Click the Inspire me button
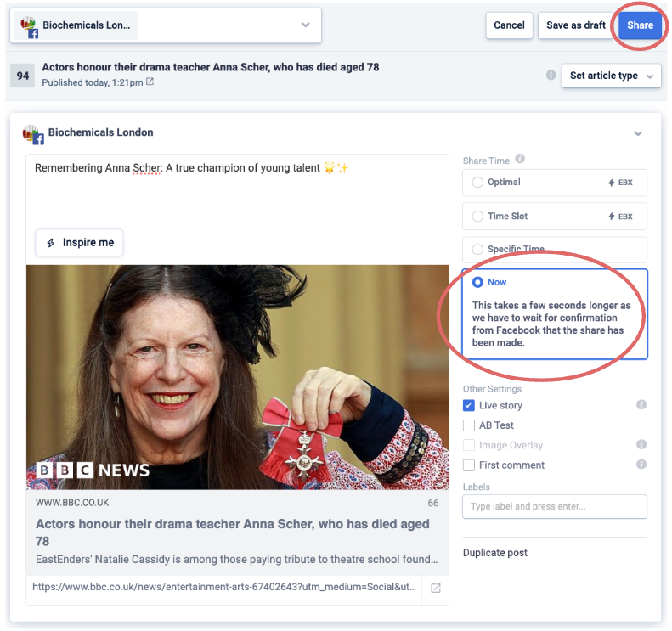The image size is (672, 631). pos(80,243)
